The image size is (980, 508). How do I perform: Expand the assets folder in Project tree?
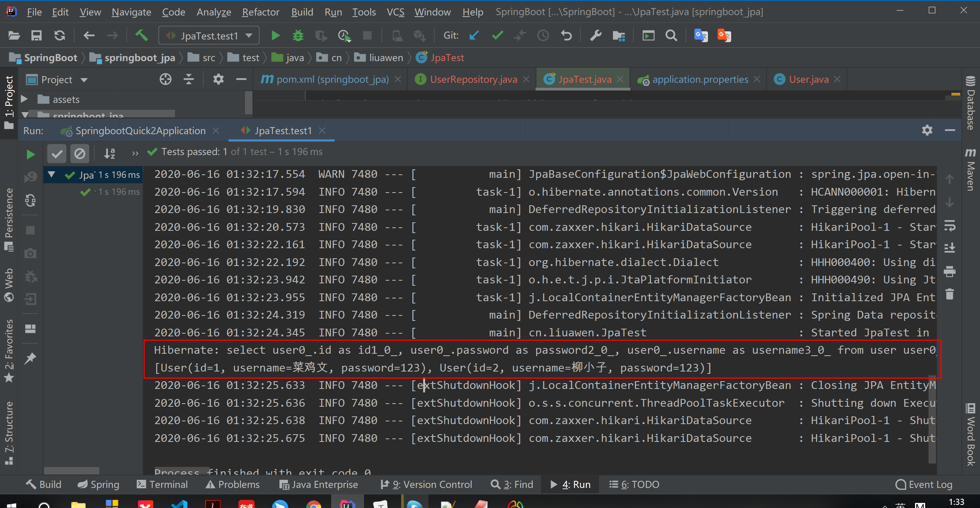click(24, 99)
